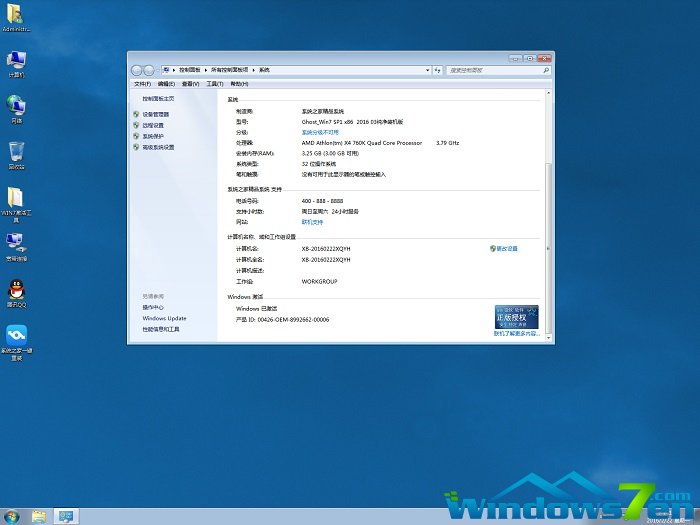This screenshot has width=700, height=525.
Task: Click the Windows Start orb
Action: point(11,517)
